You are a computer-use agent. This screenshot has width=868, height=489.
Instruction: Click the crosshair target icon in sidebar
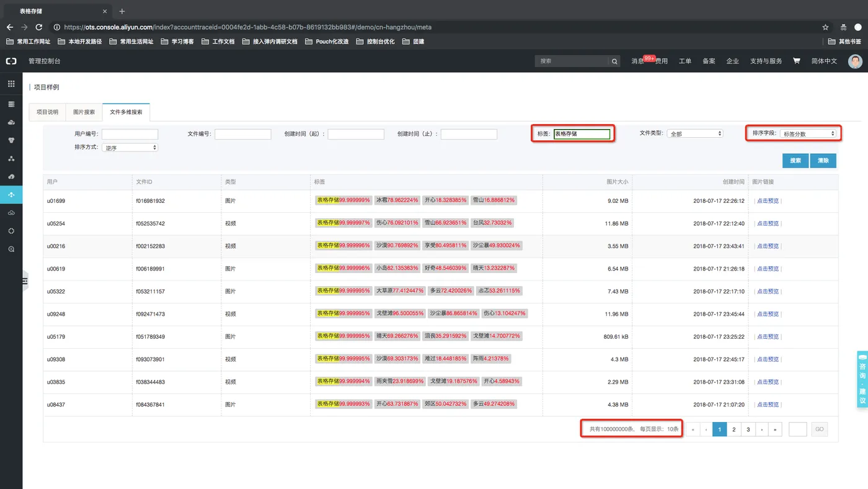11,231
